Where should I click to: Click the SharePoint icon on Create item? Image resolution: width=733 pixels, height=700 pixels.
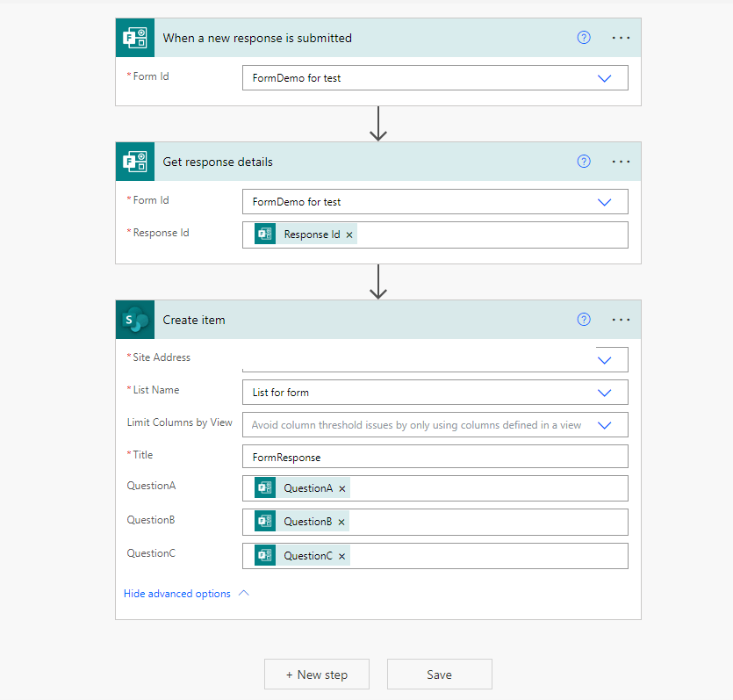(134, 320)
